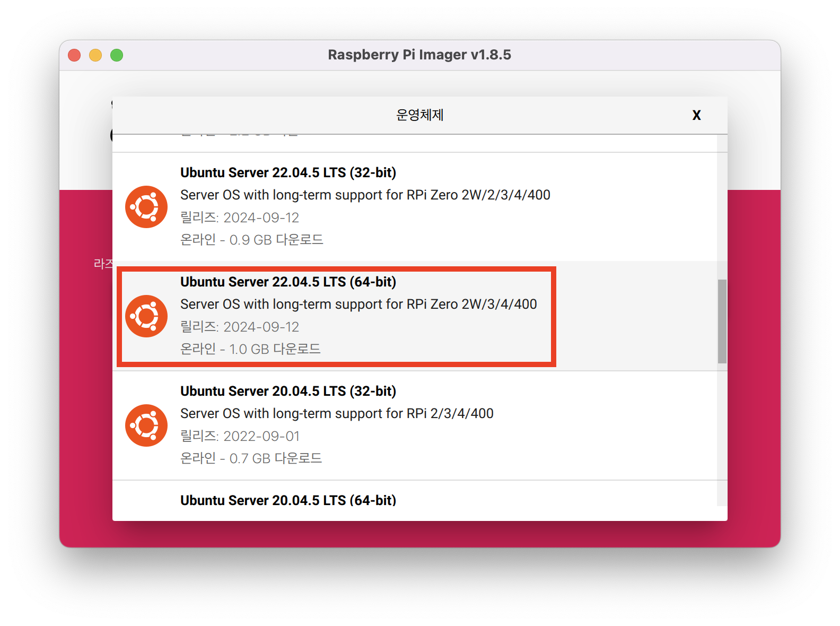Click Ubuntu logo of Server 22.04.5 64-bit
Image resolution: width=840 pixels, height=626 pixels.
[x=146, y=316]
